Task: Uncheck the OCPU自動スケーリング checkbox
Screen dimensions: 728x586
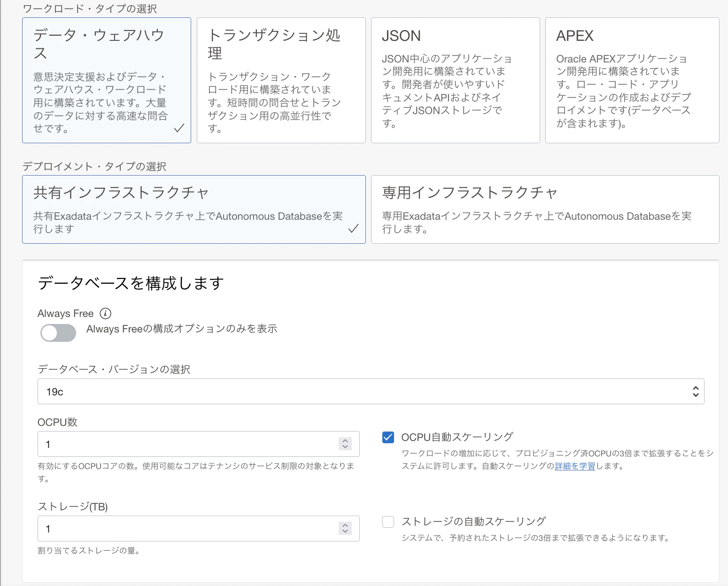Action: 388,437
